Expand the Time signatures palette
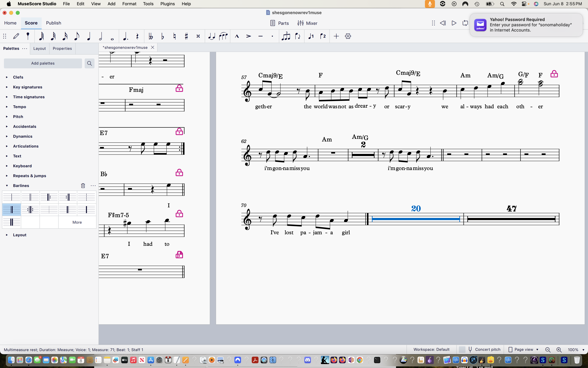The image size is (588, 368). (x=7, y=97)
